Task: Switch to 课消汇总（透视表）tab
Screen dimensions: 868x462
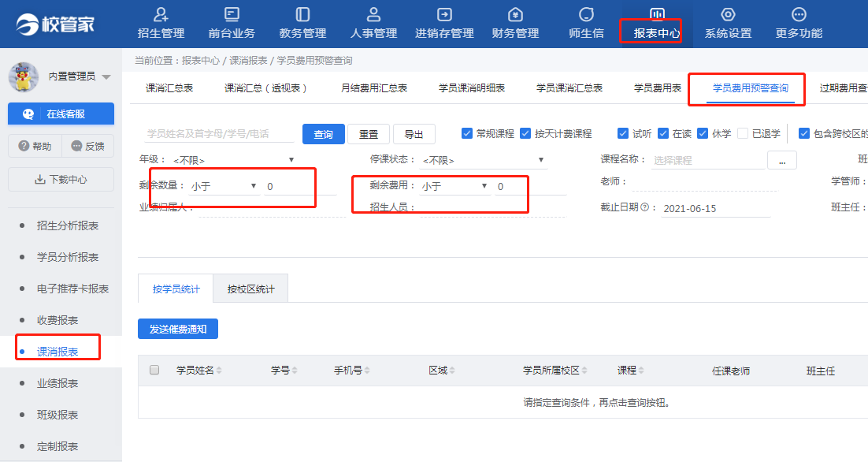Action: [265, 88]
